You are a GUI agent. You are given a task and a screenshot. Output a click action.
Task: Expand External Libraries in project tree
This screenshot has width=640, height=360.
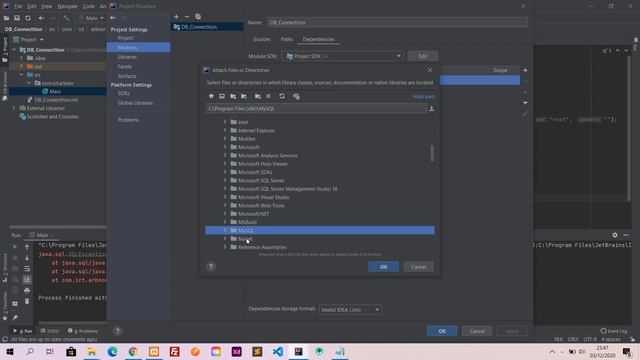(x=14, y=108)
